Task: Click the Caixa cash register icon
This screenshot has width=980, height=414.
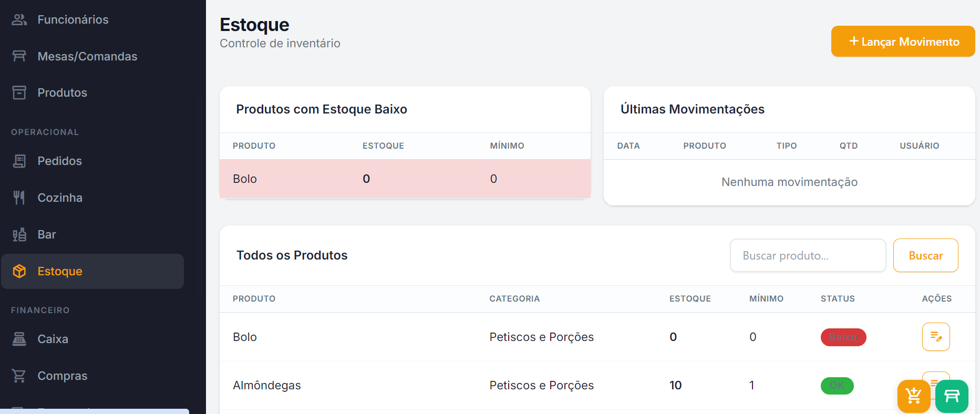Action: [x=19, y=339]
